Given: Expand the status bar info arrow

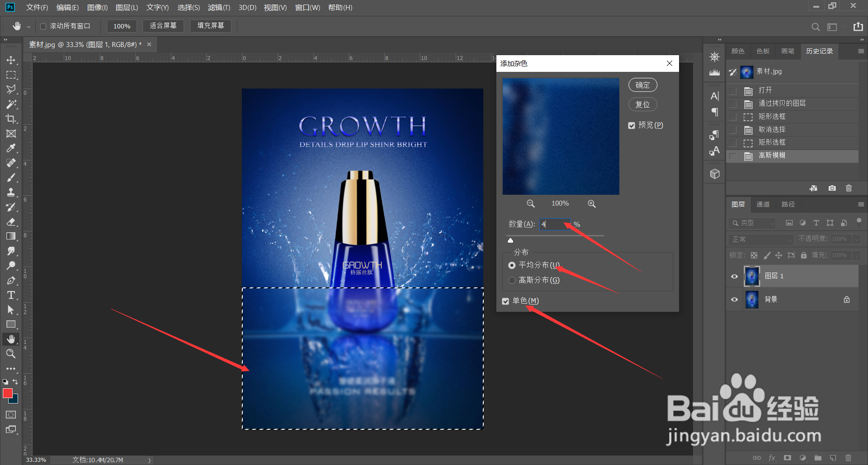Looking at the screenshot, I should pyautogui.click(x=149, y=460).
